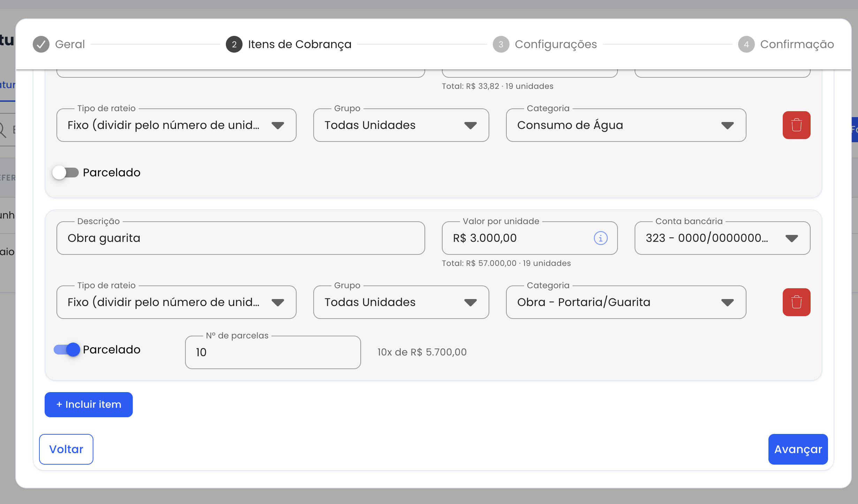The image size is (858, 504).
Task: Click text Total: R$ 57.000,00 · 19 unidades
Action: [x=506, y=263]
